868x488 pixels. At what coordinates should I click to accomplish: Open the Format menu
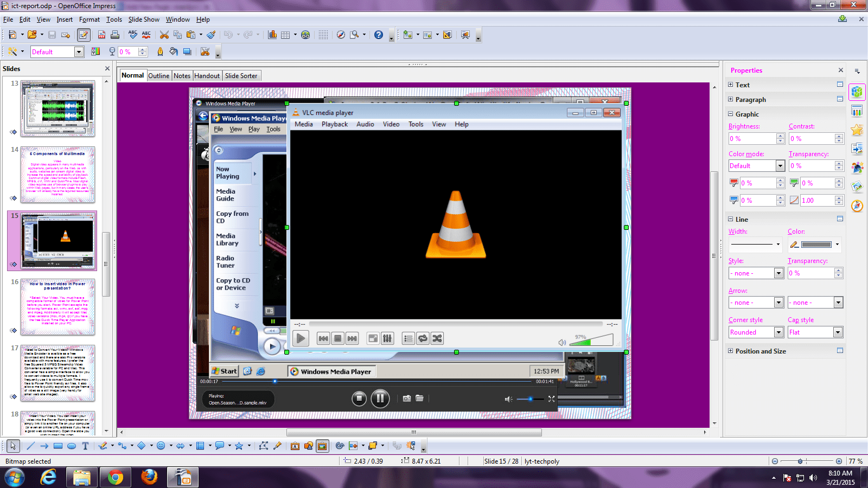(90, 20)
